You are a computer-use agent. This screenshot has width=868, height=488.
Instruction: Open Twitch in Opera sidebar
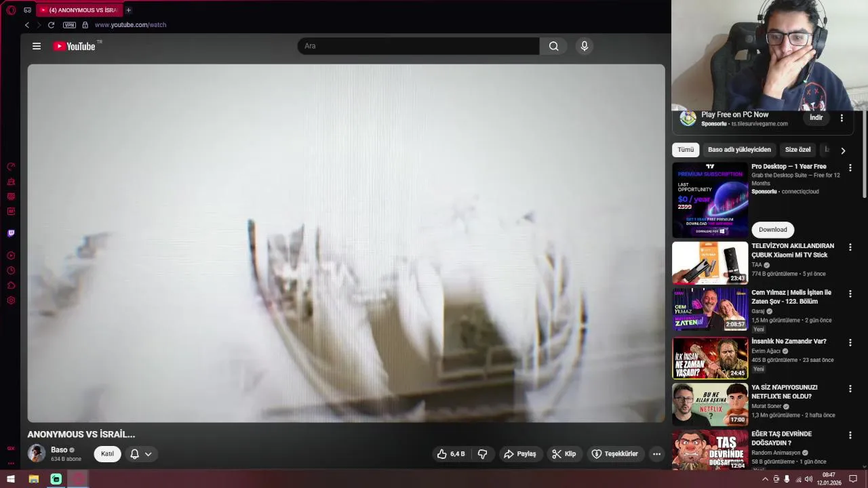pyautogui.click(x=11, y=233)
